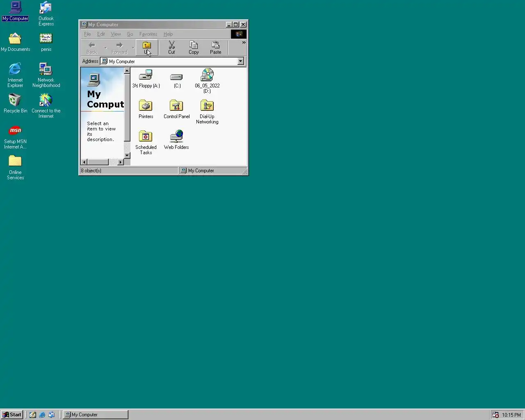Image resolution: width=525 pixels, height=420 pixels.
Task: Click the info pane scroll right arrow
Action: [x=121, y=162]
